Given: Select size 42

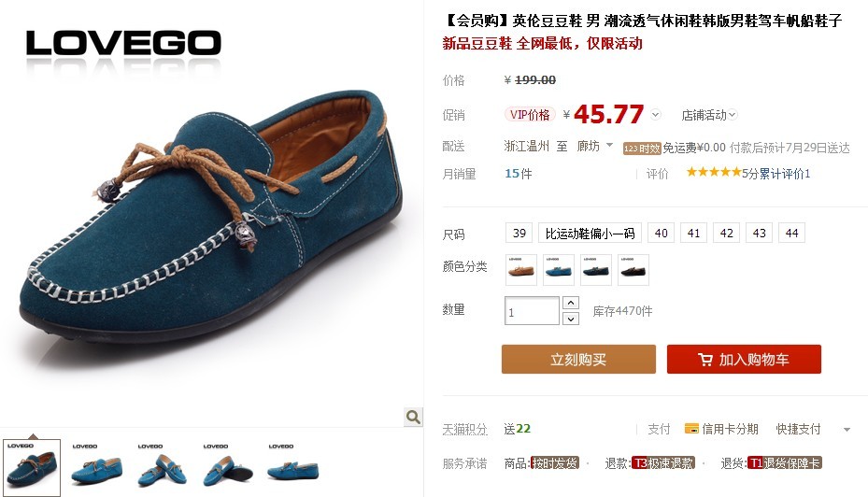Looking at the screenshot, I should 726,233.
